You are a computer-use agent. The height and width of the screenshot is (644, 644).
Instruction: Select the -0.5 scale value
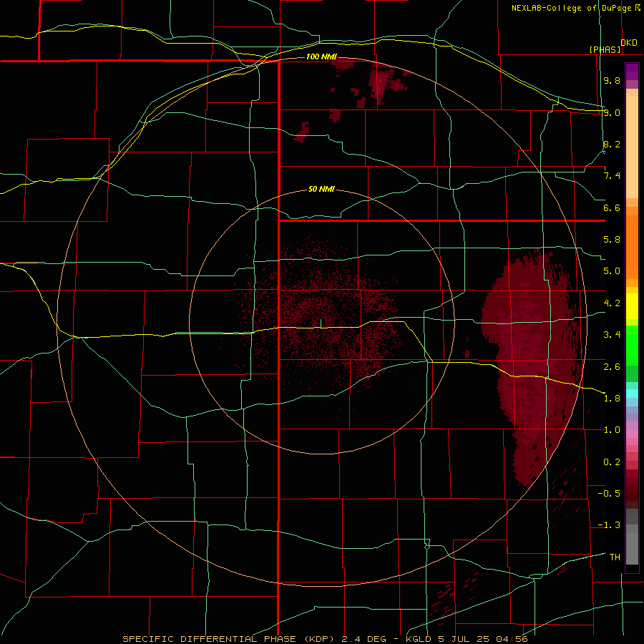click(609, 494)
